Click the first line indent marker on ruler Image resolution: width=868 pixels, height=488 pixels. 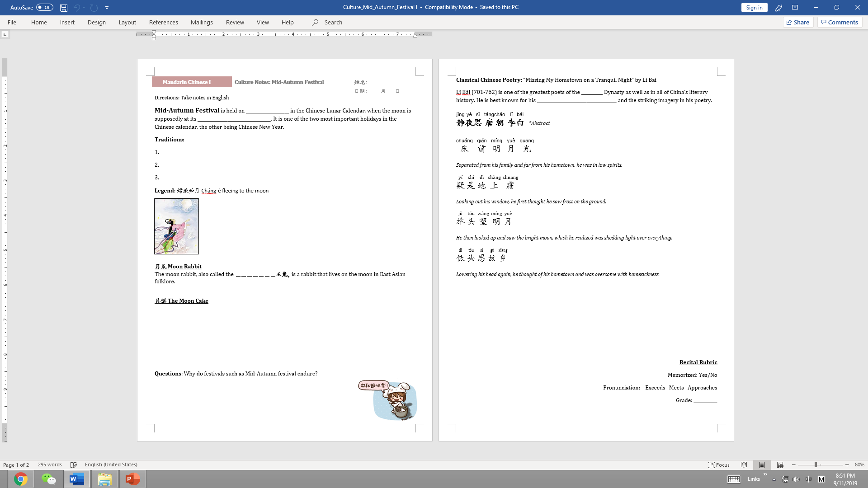pyautogui.click(x=154, y=33)
